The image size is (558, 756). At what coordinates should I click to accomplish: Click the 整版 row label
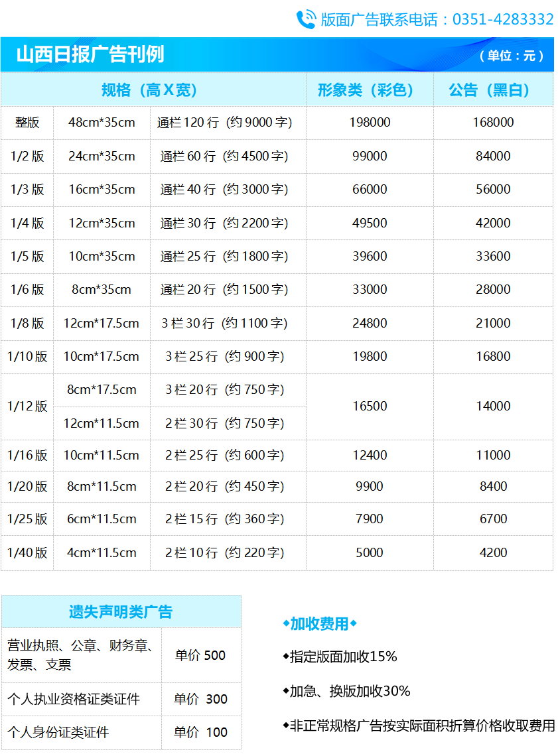(27, 123)
